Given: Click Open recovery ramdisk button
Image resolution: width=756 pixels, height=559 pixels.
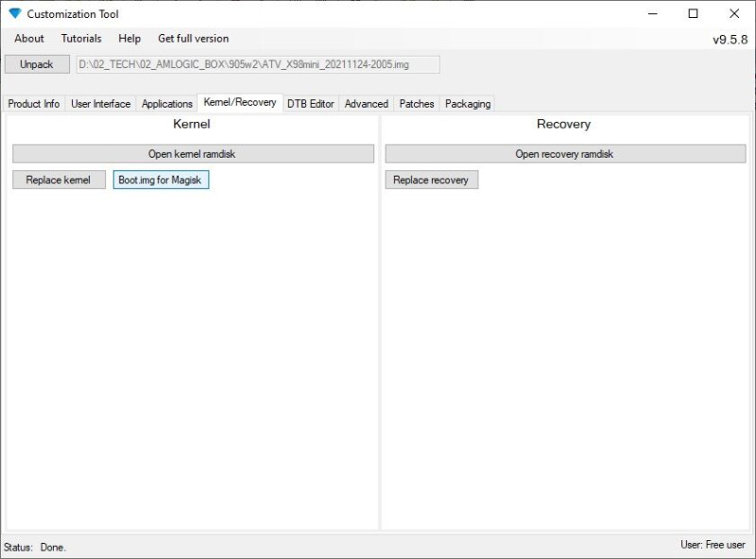Looking at the screenshot, I should (565, 154).
